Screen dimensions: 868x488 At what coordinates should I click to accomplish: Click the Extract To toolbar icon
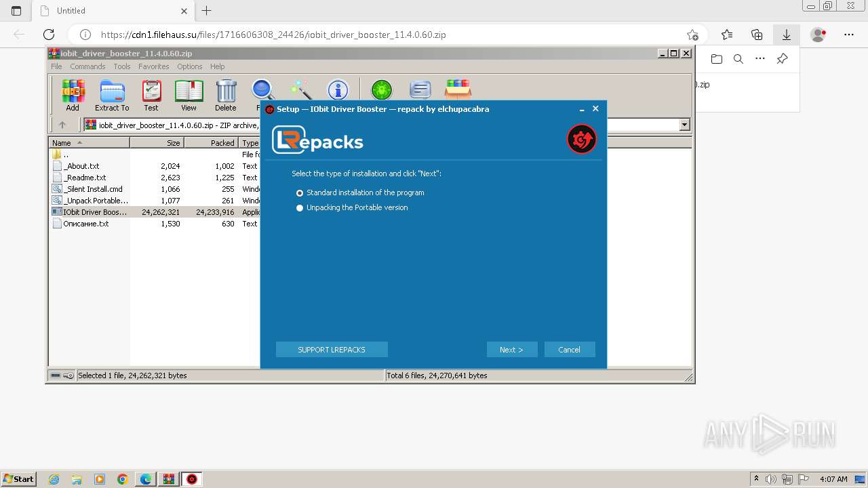112,95
